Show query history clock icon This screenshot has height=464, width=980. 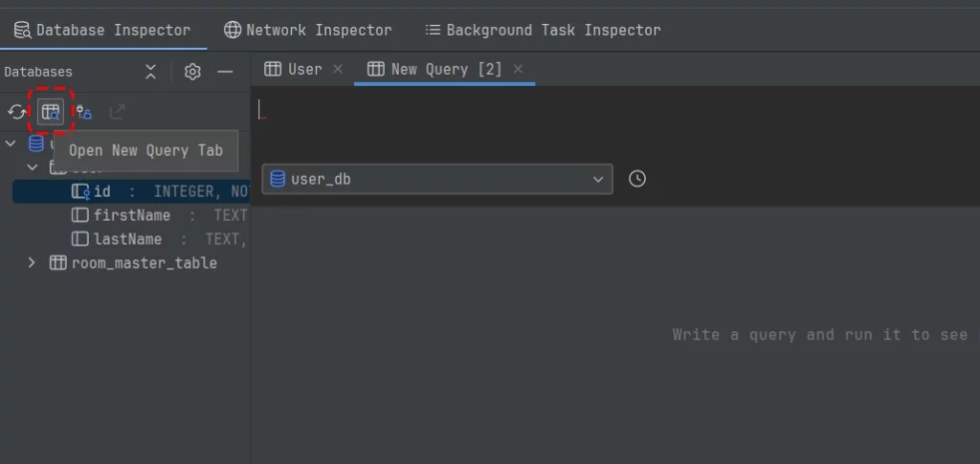(637, 179)
